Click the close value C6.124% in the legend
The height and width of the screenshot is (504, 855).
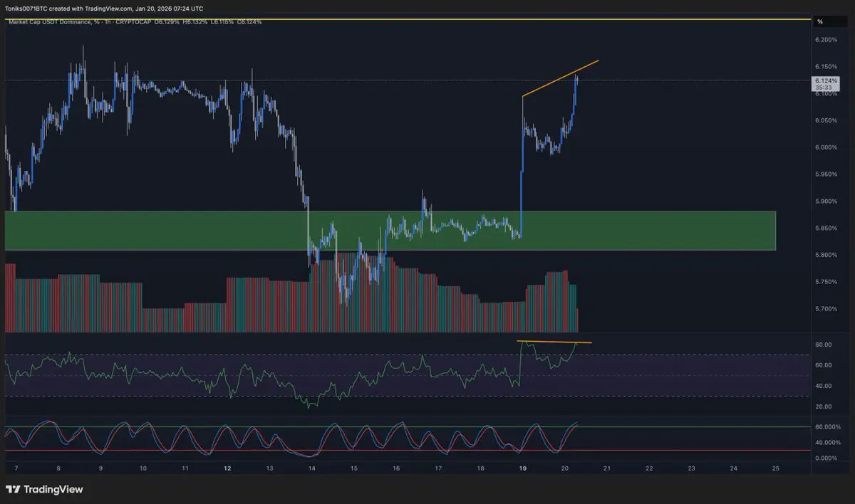(x=248, y=22)
